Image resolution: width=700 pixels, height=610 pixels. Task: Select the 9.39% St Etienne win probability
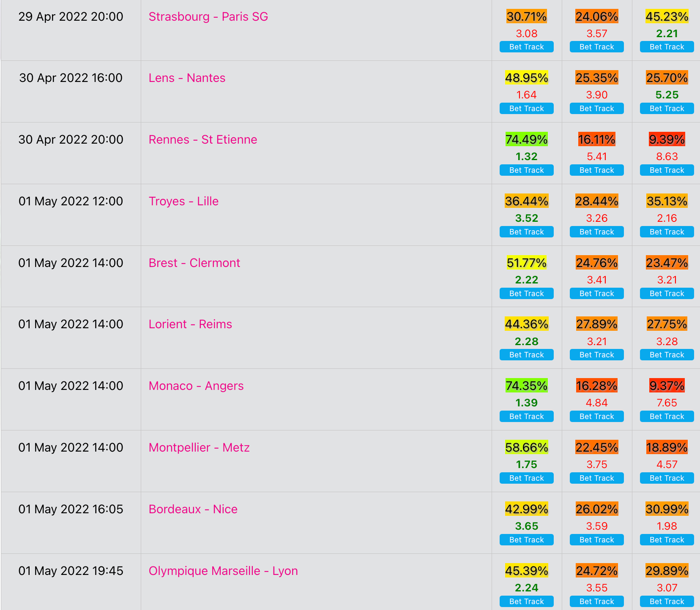pos(667,139)
